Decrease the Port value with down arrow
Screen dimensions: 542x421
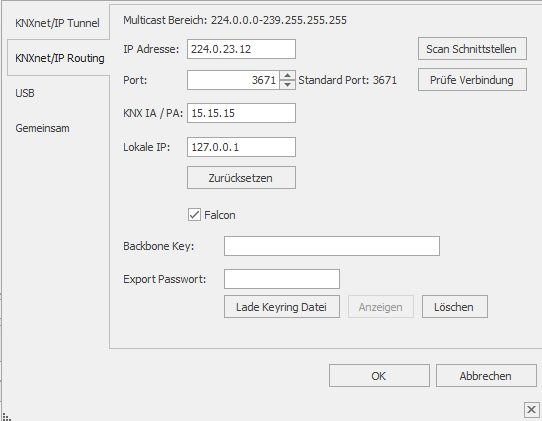(287, 85)
